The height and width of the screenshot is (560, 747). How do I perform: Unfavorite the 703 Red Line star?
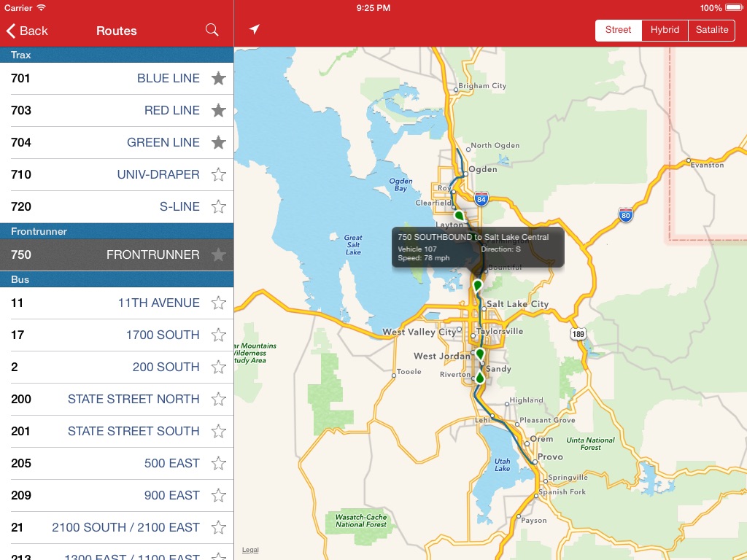[219, 111]
